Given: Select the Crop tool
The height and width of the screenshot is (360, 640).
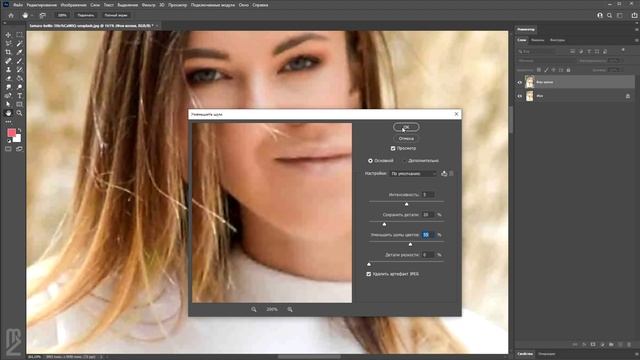Looking at the screenshot, I should (x=8, y=52).
